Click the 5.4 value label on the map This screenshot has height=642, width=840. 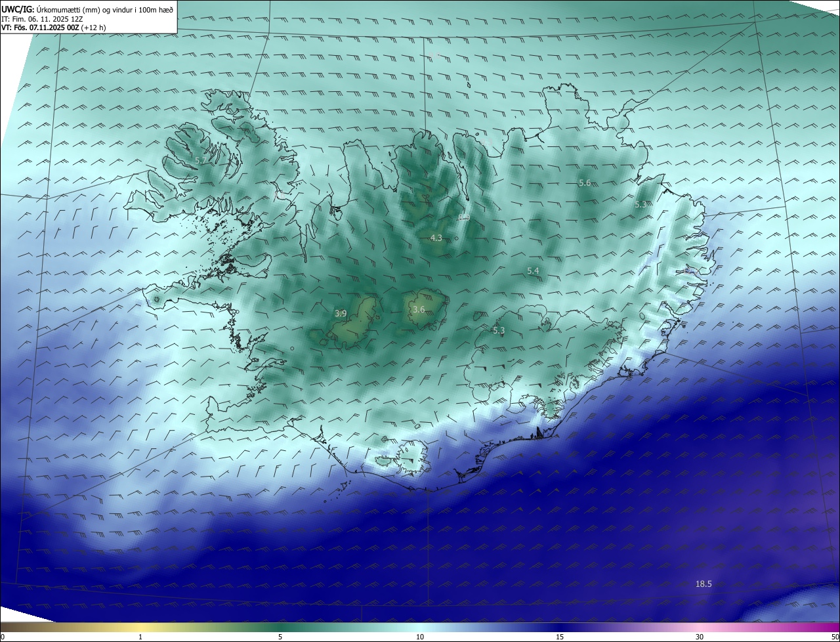click(533, 271)
